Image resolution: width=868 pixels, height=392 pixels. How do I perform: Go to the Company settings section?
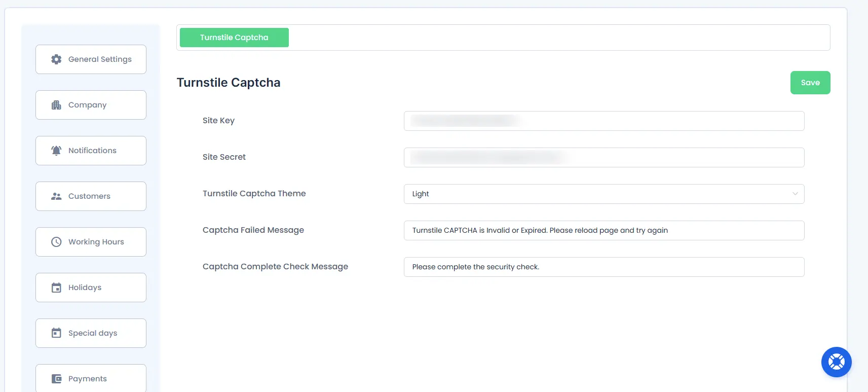(91, 105)
